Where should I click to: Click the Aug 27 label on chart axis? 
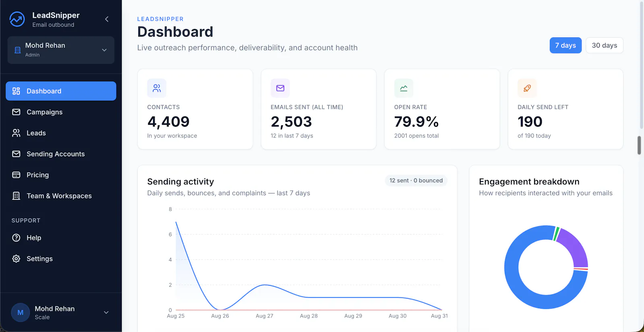pos(264,316)
